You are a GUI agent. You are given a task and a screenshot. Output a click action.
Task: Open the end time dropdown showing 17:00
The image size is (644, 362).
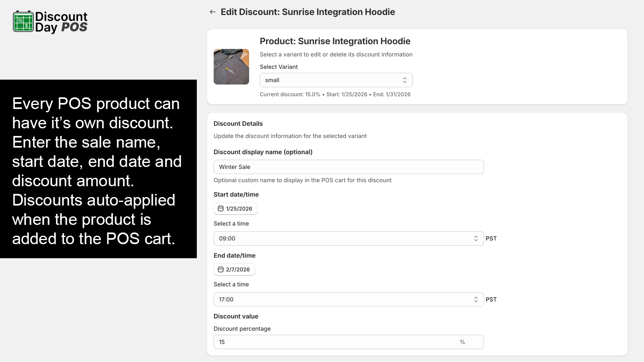pyautogui.click(x=349, y=299)
